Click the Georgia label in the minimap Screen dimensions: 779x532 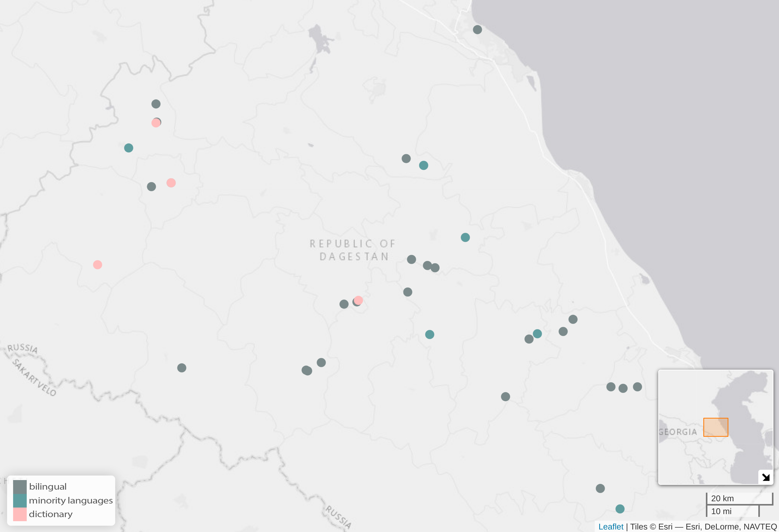677,432
